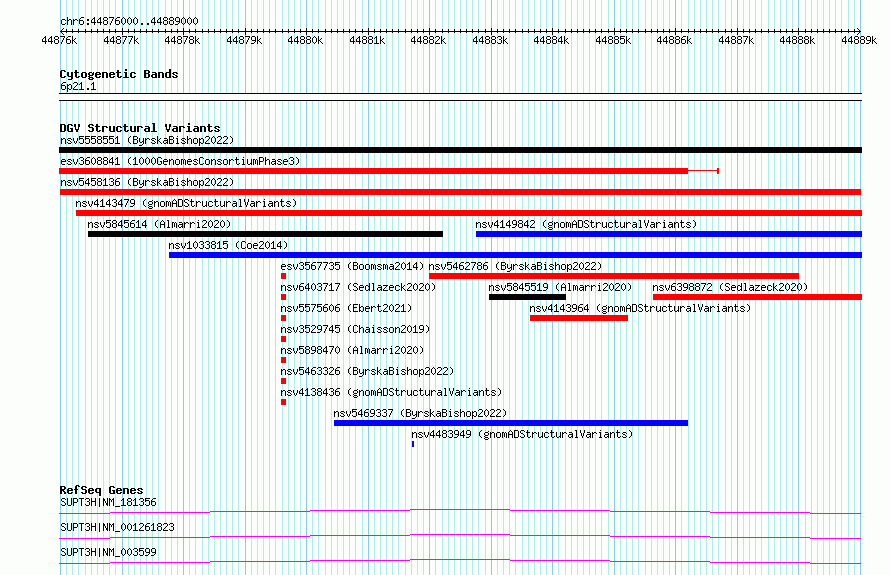Viewport: 890px width, 575px height.
Task: Click the DGV Structural Variants track title
Action: [140, 128]
